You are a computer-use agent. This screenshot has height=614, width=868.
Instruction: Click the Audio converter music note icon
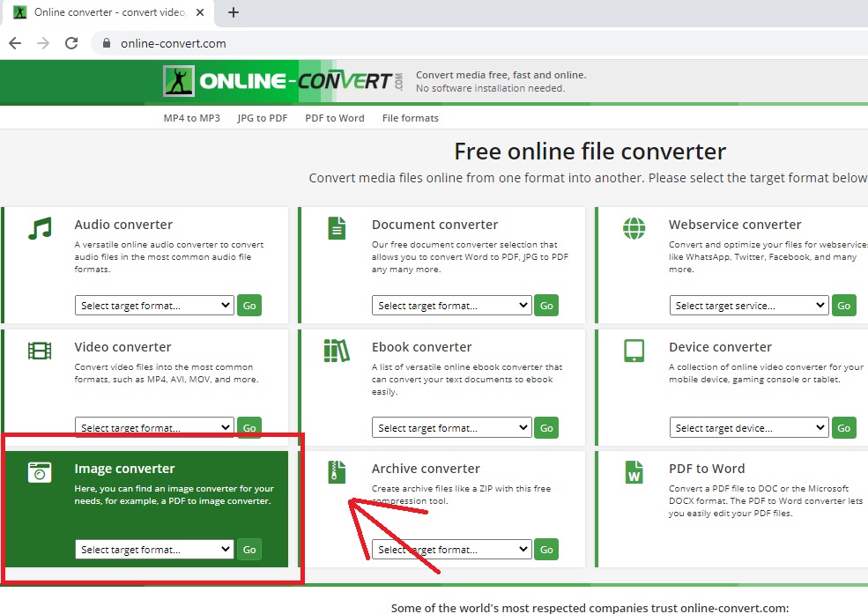pyautogui.click(x=40, y=228)
